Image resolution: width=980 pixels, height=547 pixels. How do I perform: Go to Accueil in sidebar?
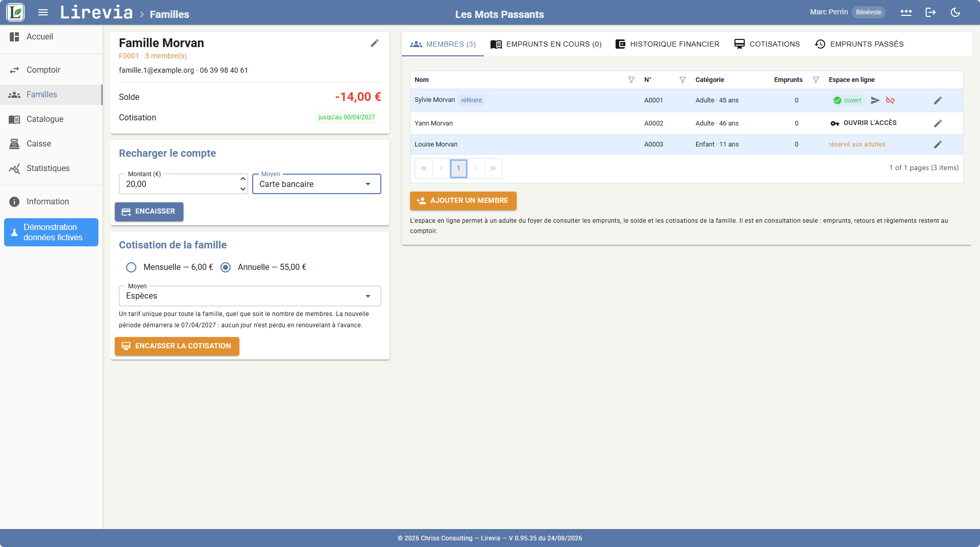pos(51,37)
